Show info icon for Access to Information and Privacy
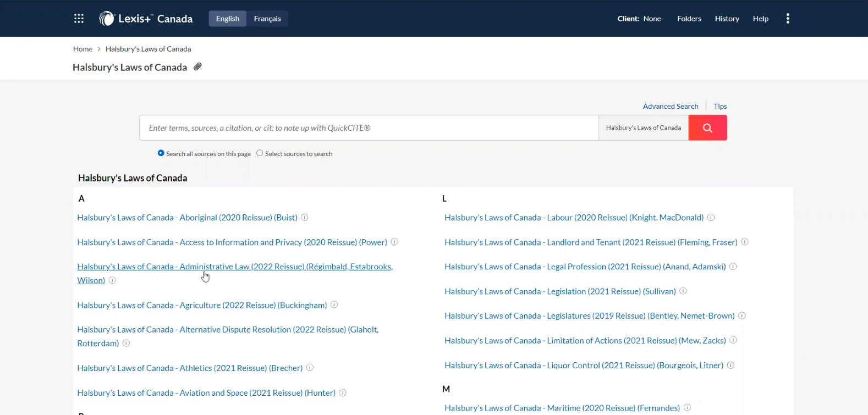This screenshot has height=415, width=868. coord(394,242)
